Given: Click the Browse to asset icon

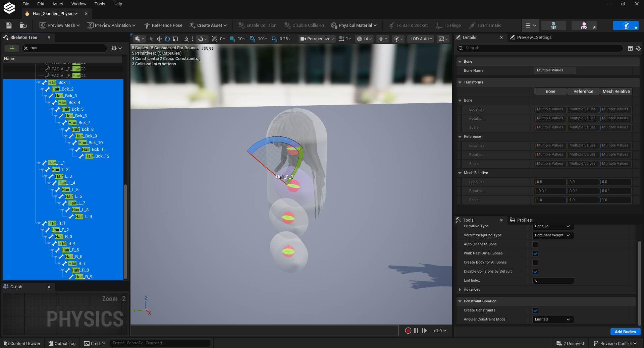Looking at the screenshot, I should [x=23, y=25].
